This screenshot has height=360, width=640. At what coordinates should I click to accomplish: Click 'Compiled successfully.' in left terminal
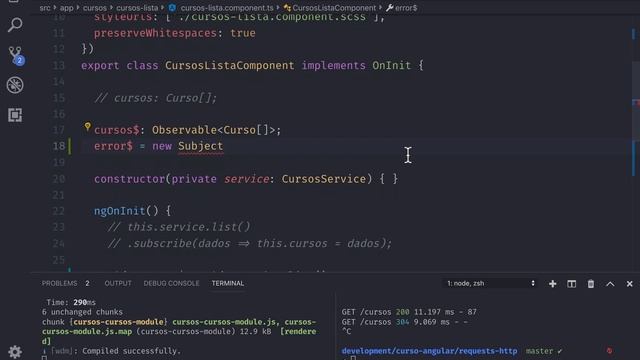pos(131,351)
